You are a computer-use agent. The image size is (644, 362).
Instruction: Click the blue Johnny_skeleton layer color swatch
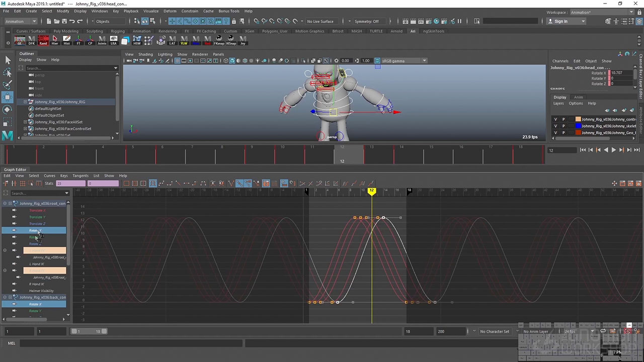pos(578,126)
